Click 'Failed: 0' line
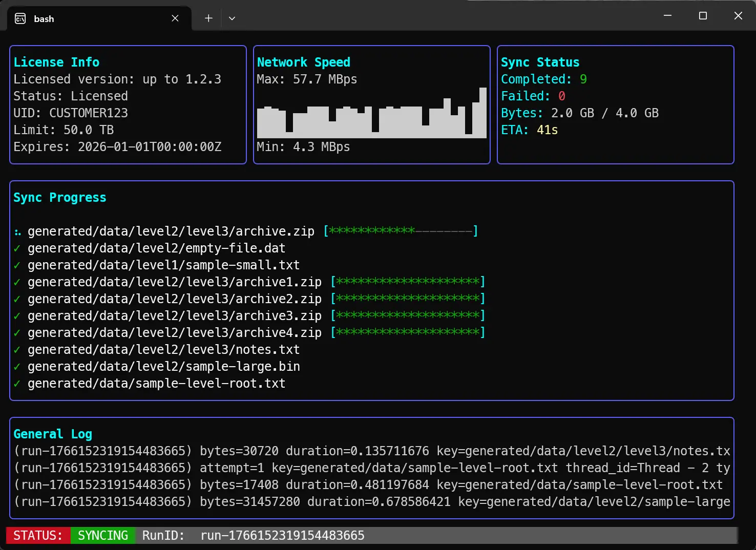This screenshot has height=550, width=756. (x=533, y=96)
